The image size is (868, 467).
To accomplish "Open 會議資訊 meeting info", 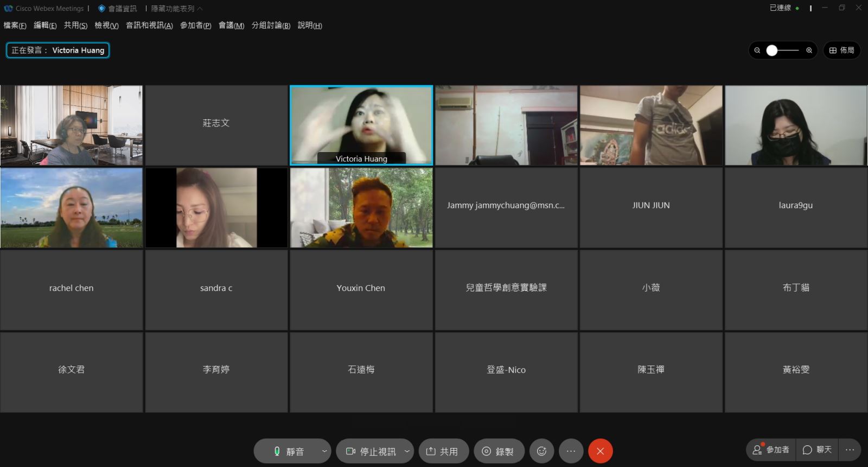I will pos(117,9).
